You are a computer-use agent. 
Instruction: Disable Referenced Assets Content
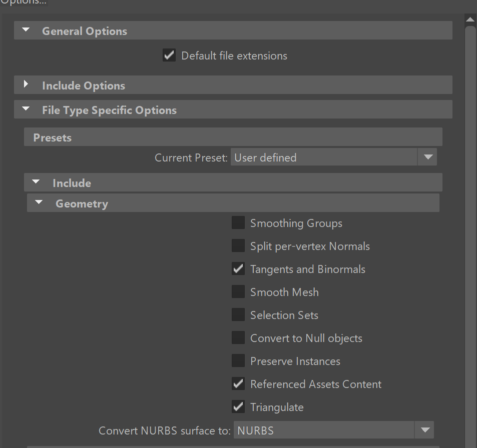(x=238, y=383)
